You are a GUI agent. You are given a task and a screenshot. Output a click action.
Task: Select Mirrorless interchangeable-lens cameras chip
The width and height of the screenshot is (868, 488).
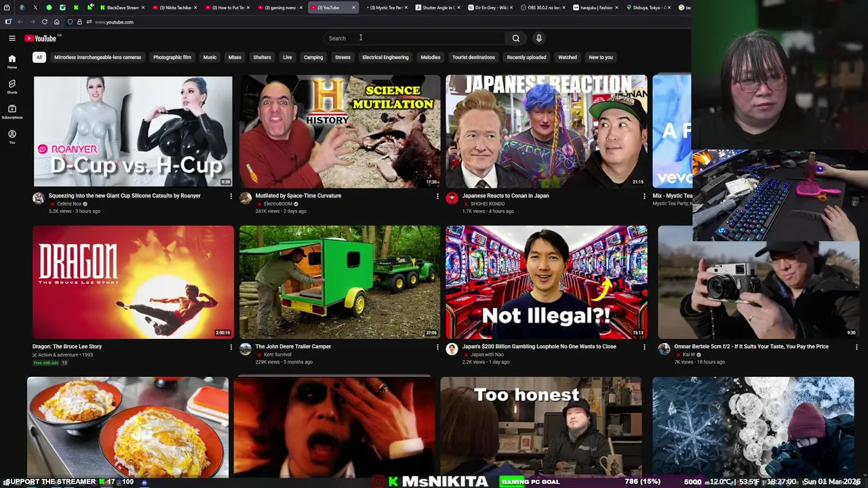(98, 57)
